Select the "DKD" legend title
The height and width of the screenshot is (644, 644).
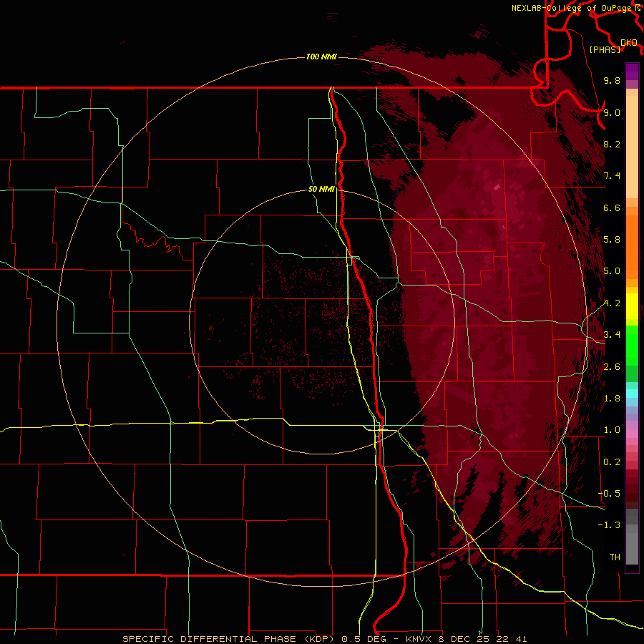[x=629, y=43]
